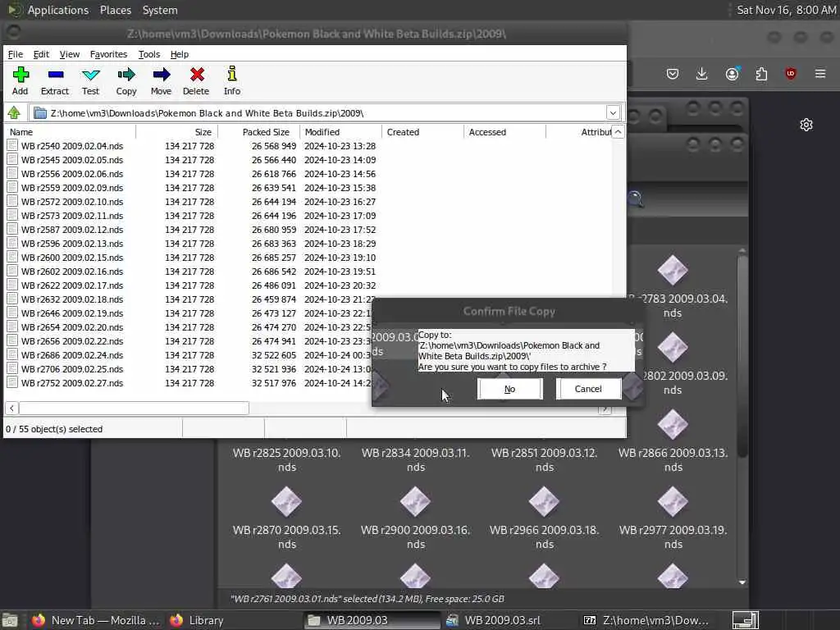
Task: Open the Help menu in 7-Zip
Action: click(180, 54)
